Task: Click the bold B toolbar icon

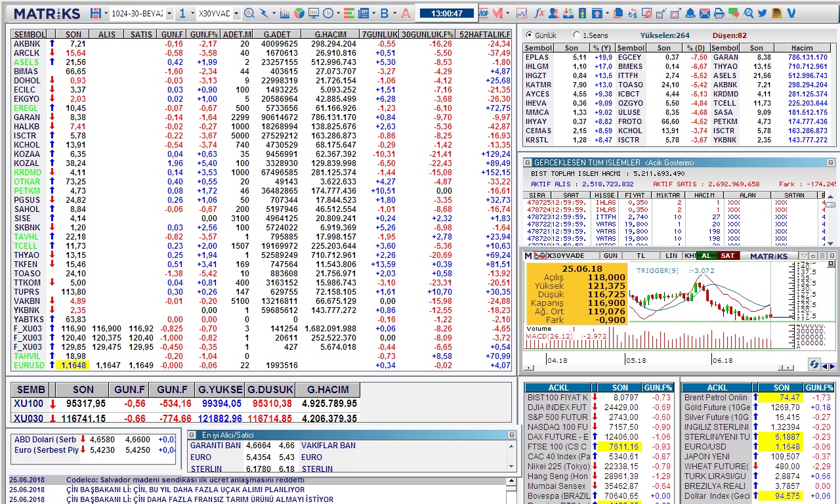Action: [385, 13]
